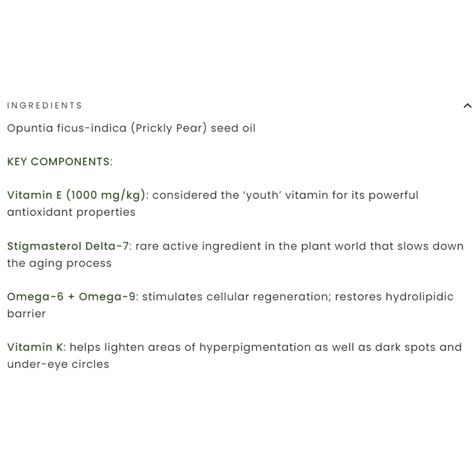476x476 pixels.
Task: Click the words 'under-eye circles'
Action: click(58, 365)
